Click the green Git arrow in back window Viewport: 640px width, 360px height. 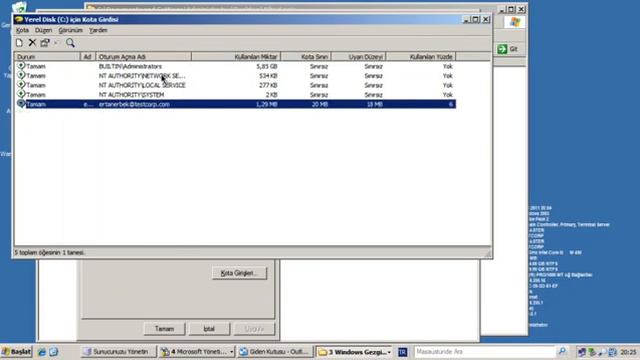click(502, 49)
